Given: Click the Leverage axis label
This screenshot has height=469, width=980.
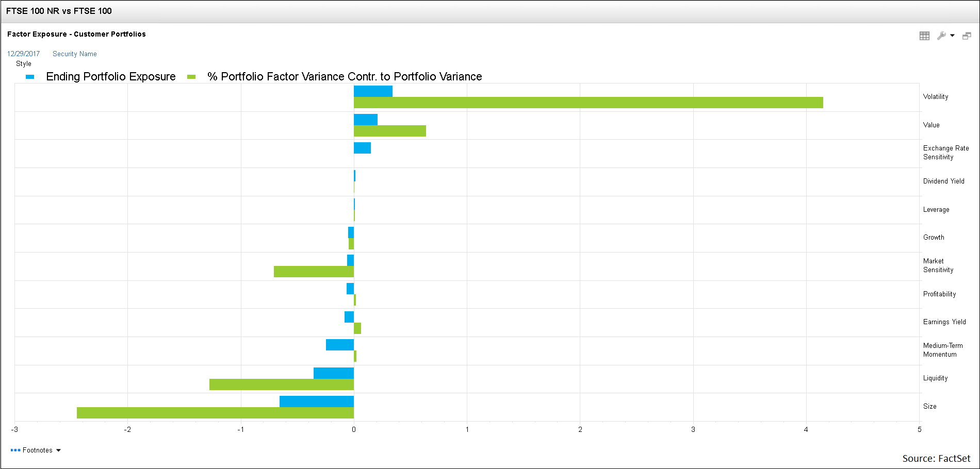Looking at the screenshot, I should click(x=936, y=209).
